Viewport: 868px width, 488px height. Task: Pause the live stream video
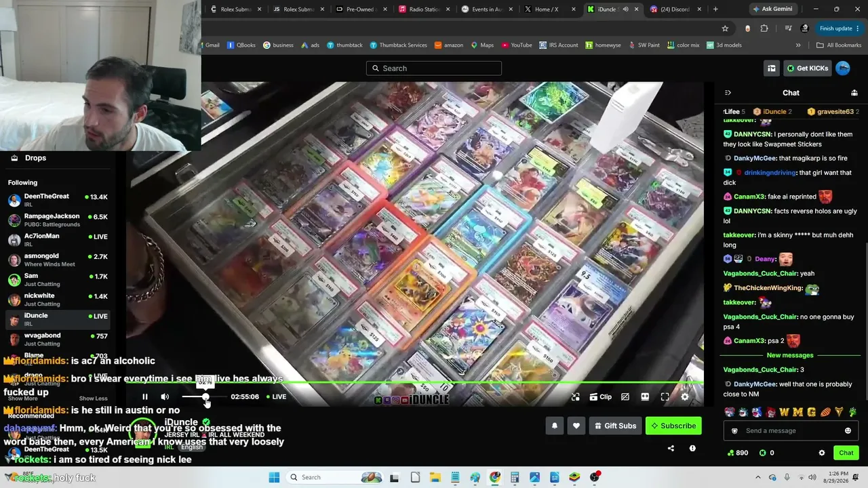click(144, 396)
